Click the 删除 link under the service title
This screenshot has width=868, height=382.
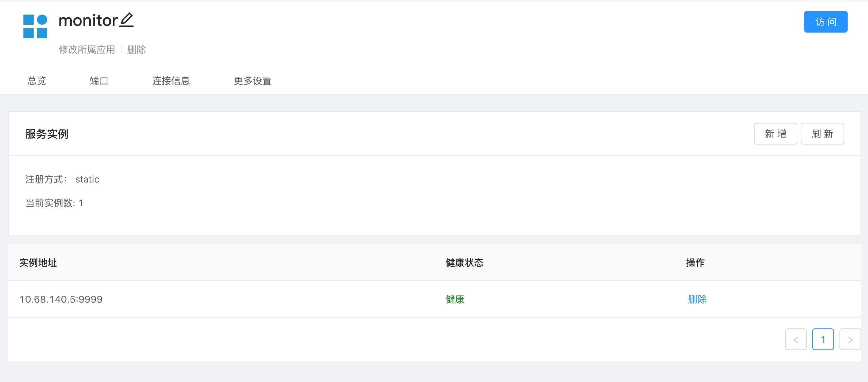[136, 49]
